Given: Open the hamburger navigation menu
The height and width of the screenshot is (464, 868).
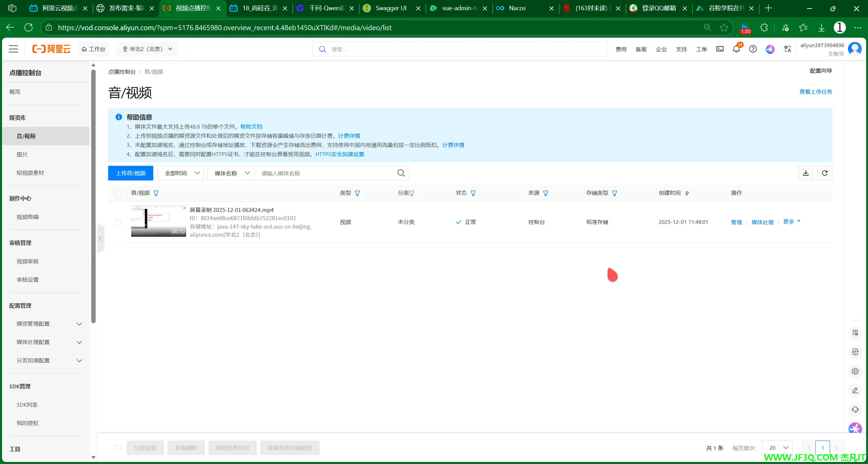Looking at the screenshot, I should click(14, 49).
